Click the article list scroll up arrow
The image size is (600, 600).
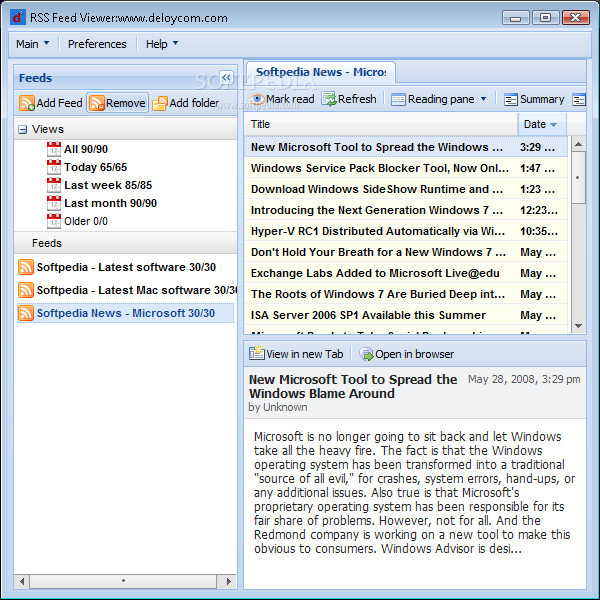click(x=578, y=144)
